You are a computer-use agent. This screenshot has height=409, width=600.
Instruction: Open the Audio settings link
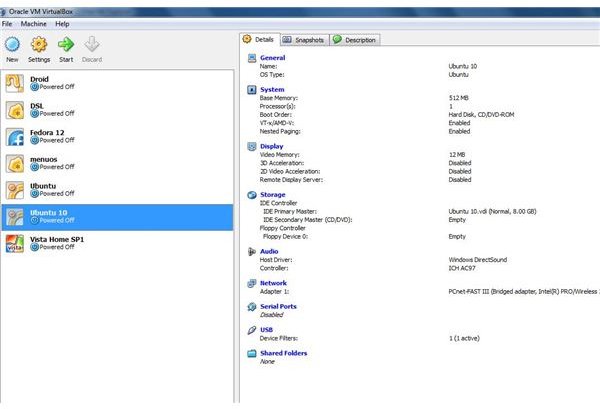(269, 251)
